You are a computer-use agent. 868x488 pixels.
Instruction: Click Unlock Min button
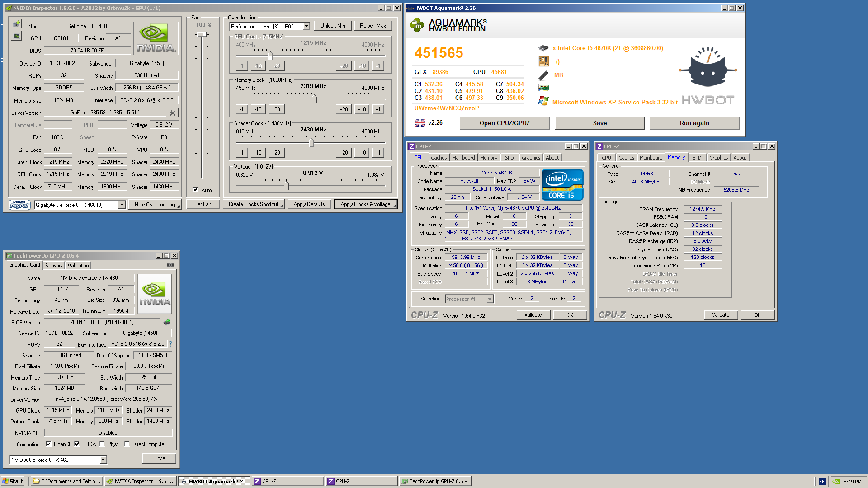pos(333,26)
